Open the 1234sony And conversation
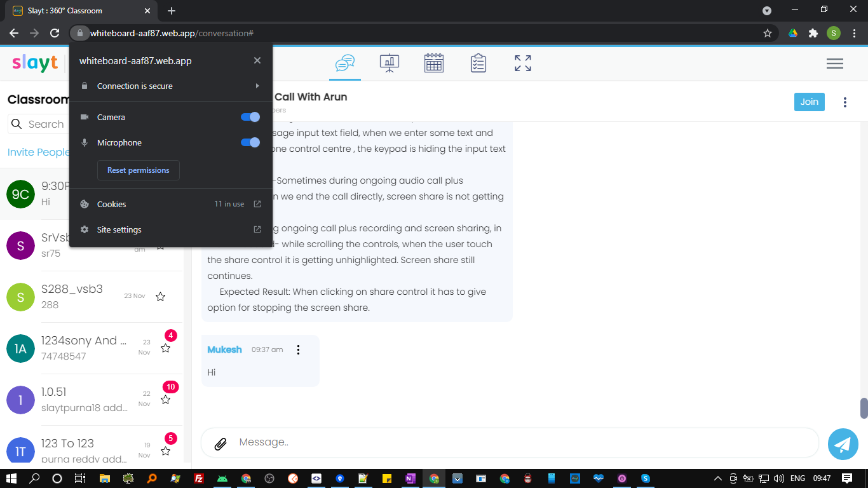 [92, 348]
